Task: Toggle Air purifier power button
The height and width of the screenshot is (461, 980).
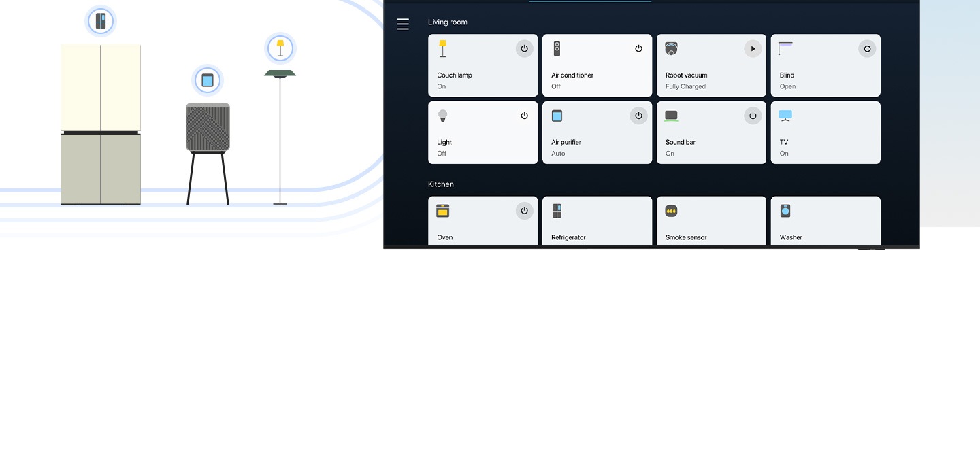Action: (638, 116)
